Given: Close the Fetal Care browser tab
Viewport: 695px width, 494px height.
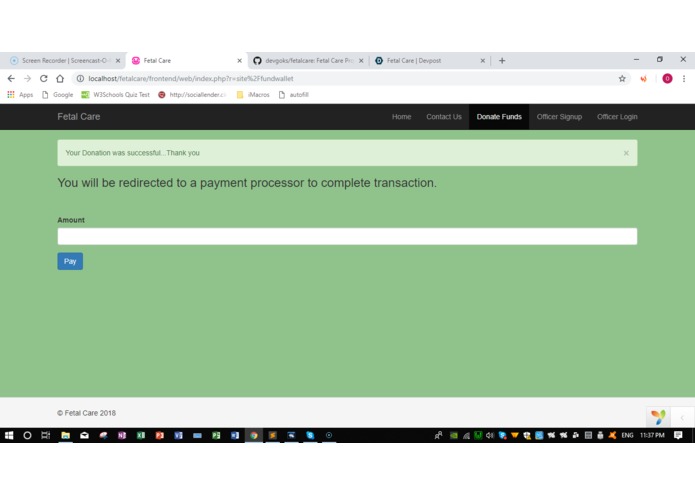Looking at the screenshot, I should tap(239, 61).
